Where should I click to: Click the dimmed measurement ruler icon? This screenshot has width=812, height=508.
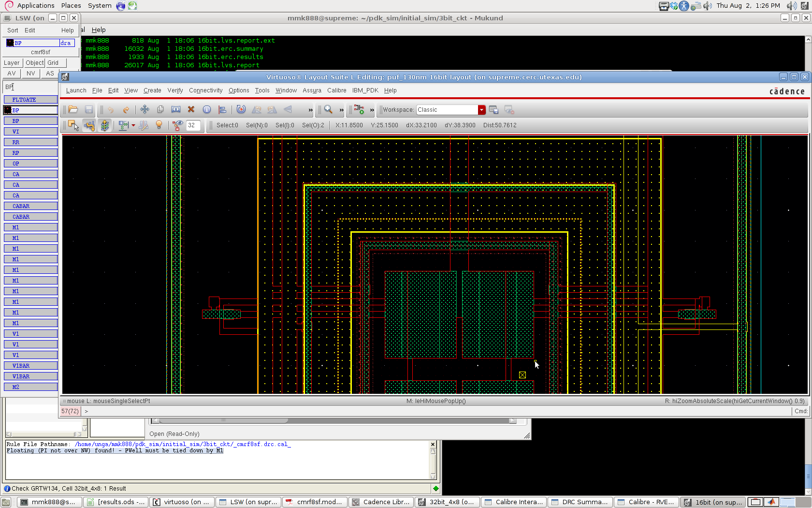[x=144, y=125]
